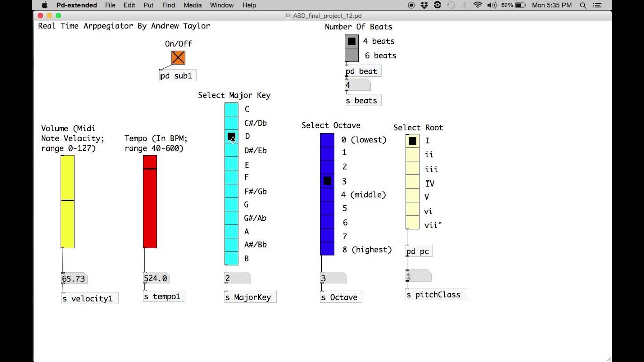This screenshot has width=644, height=362.
Task: Select major key B
Action: [231, 258]
